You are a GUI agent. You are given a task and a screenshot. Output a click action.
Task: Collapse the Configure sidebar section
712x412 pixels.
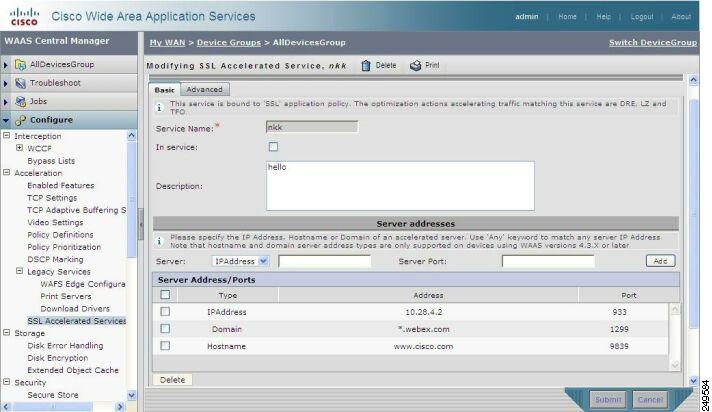(5, 120)
